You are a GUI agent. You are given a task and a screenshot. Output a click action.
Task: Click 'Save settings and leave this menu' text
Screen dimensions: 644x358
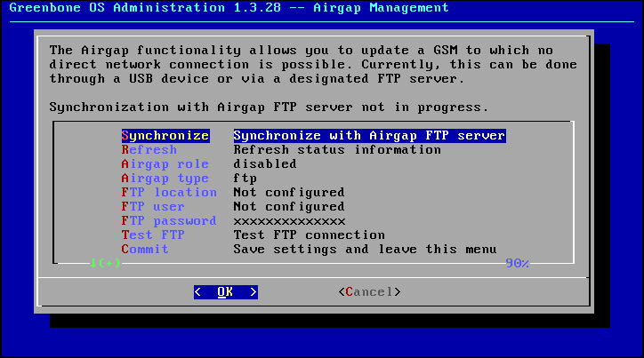coord(365,250)
